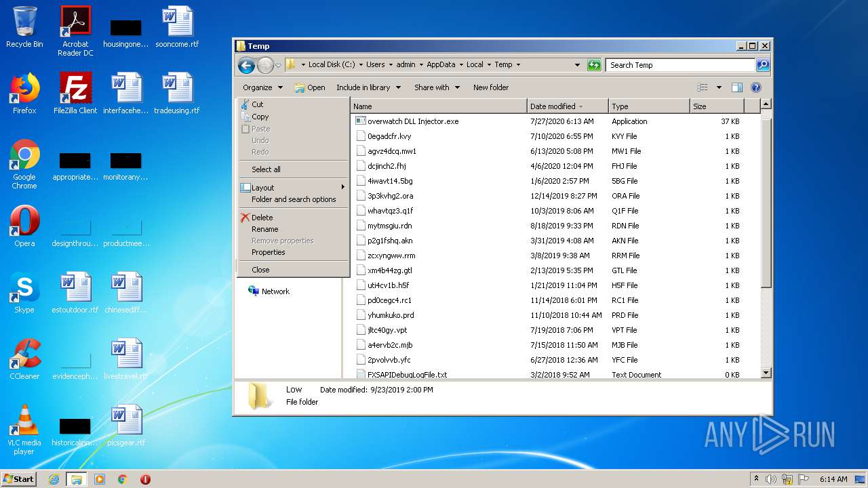Launch FileZilla Client desktop shortcut
This screenshot has width=868, height=488.
(x=75, y=94)
